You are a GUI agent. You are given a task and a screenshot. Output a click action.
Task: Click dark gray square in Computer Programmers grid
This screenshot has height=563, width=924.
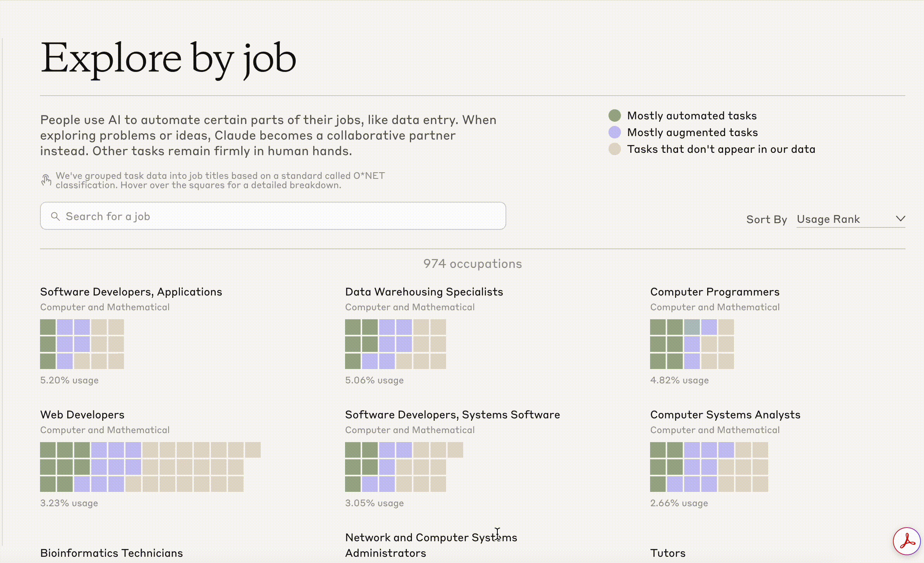click(692, 327)
